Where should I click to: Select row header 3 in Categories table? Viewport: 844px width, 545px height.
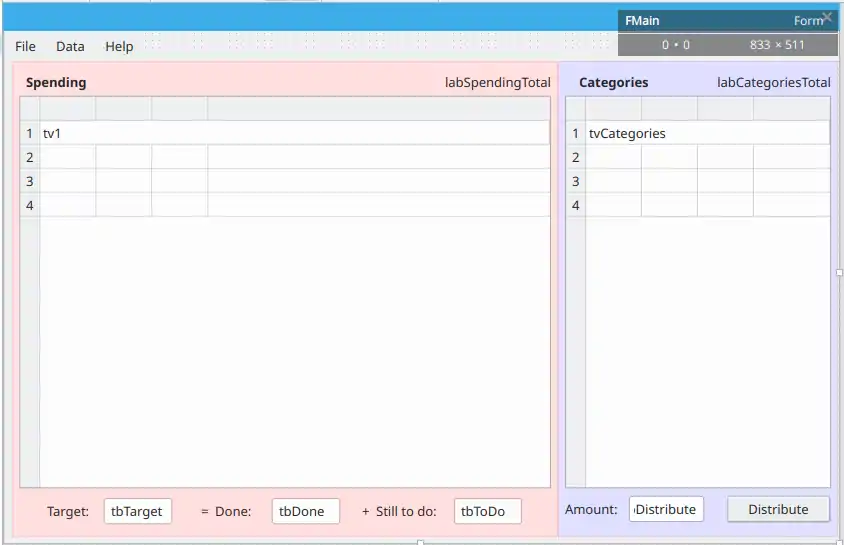point(575,181)
